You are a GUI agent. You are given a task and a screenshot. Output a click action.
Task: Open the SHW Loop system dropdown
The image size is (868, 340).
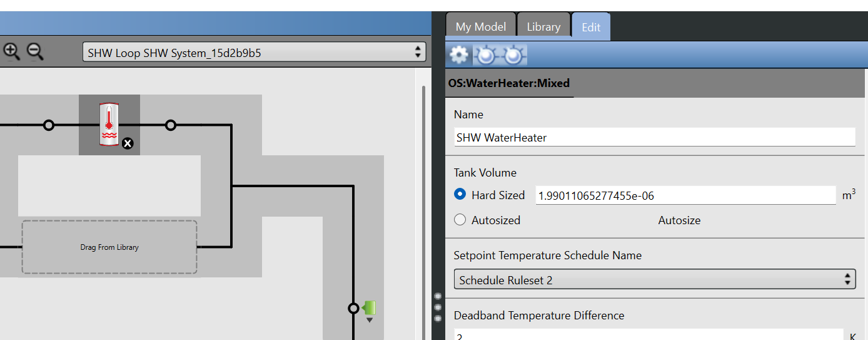tap(254, 53)
